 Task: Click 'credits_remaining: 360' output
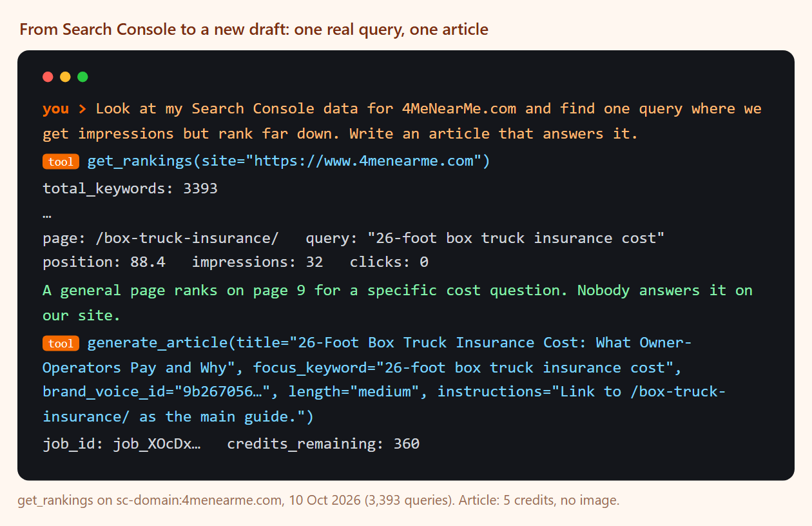tap(323, 443)
